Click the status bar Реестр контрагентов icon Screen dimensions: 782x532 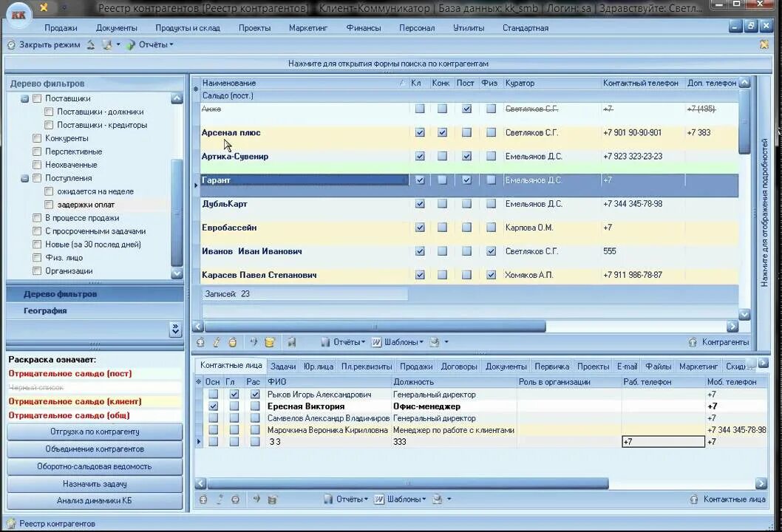pyautogui.click(x=11, y=524)
